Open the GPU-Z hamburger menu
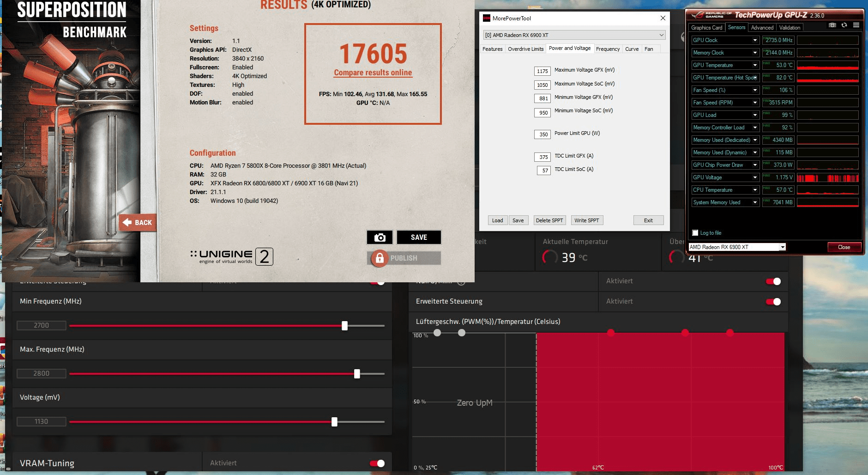Viewport: 868px width, 475px height. pyautogui.click(x=856, y=25)
